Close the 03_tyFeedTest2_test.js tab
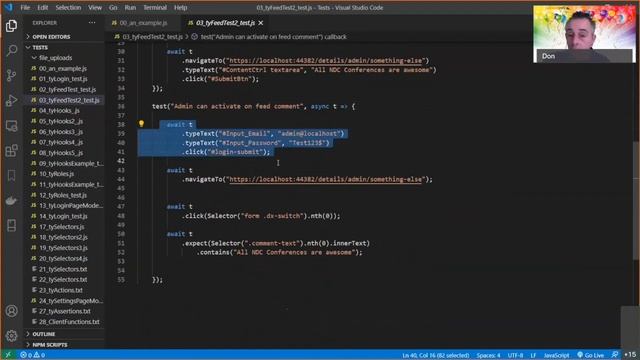This screenshot has height=360, width=640. [x=261, y=23]
